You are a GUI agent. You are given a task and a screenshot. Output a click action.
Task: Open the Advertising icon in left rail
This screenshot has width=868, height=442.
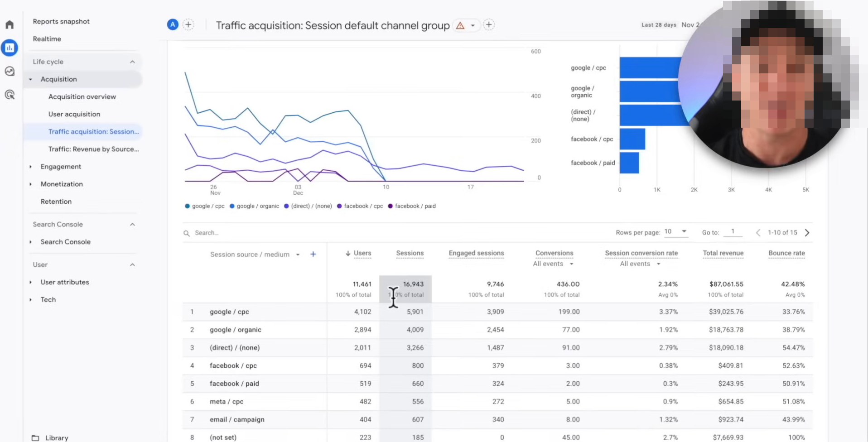point(10,95)
